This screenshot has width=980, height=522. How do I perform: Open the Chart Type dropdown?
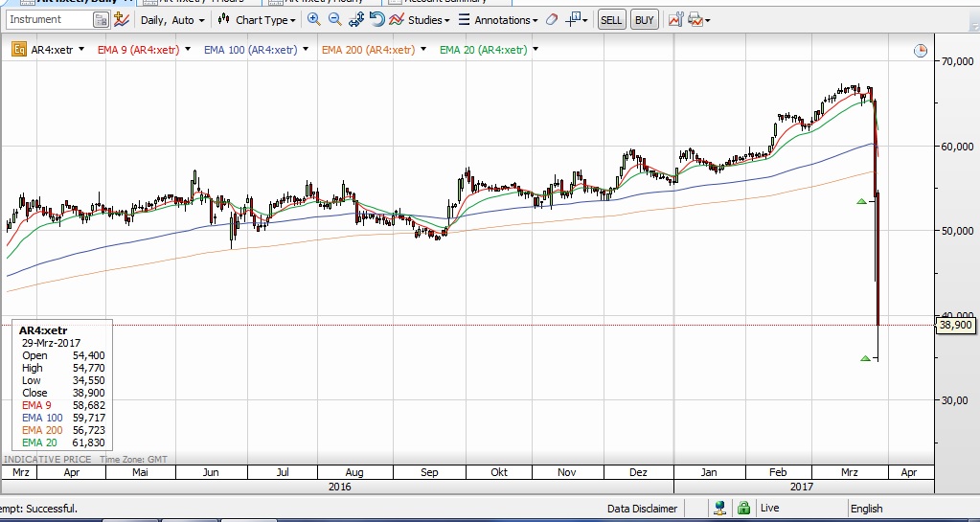(265, 20)
